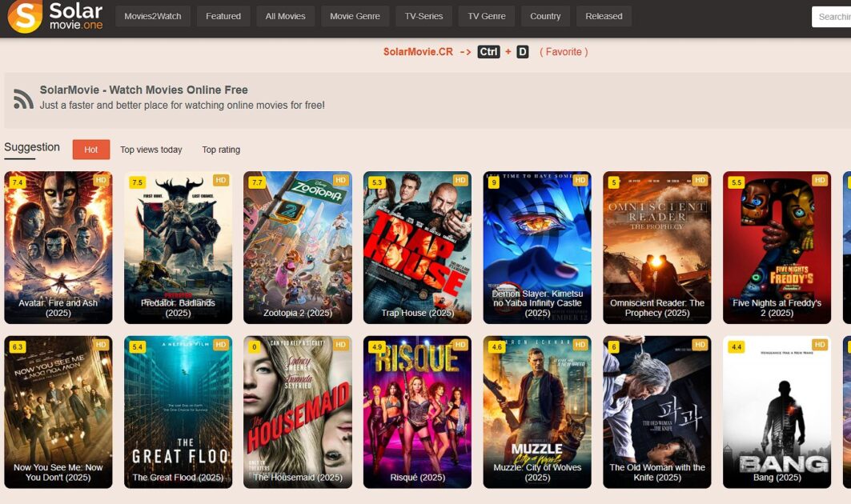This screenshot has width=851, height=504.
Task: Click the 7.7 rating badge on Zootopia 2
Action: (257, 182)
